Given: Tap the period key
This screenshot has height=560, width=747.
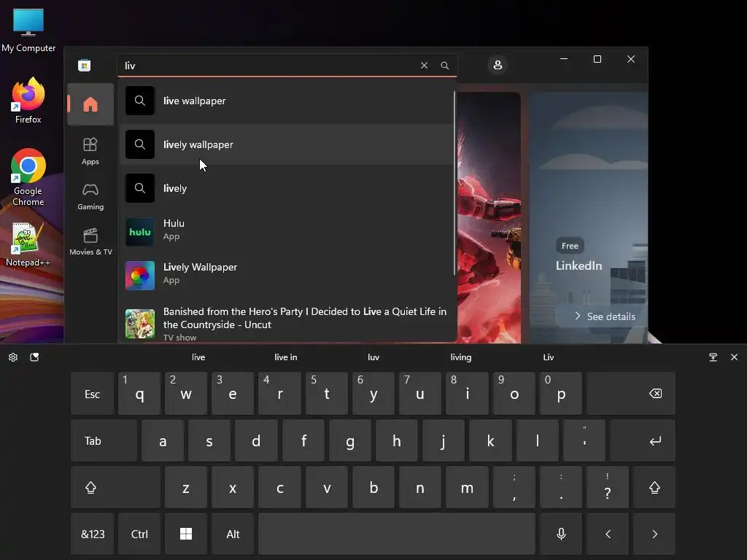Looking at the screenshot, I should click(561, 487).
